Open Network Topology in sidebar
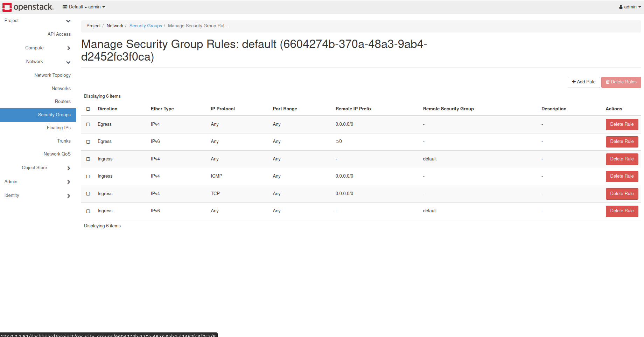 click(x=52, y=75)
